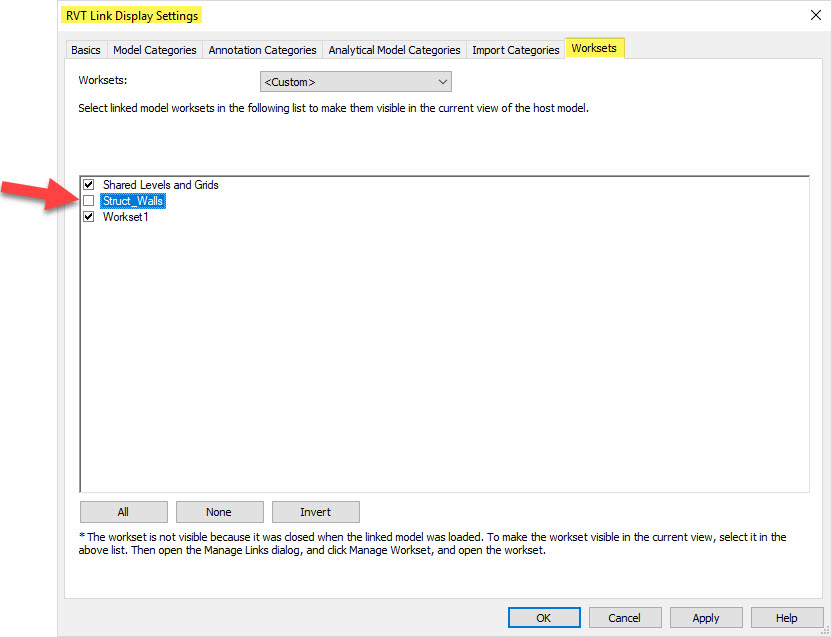This screenshot has height=637, width=832.
Task: Select the Workset1 list entry
Action: click(125, 217)
